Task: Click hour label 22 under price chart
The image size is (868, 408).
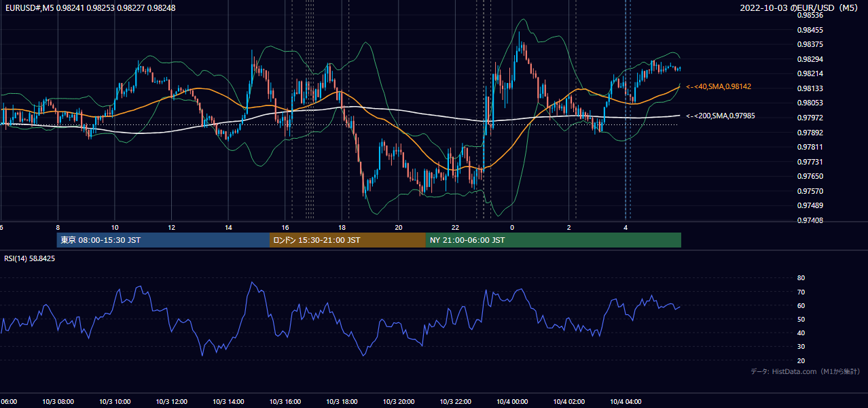Action: [455, 228]
